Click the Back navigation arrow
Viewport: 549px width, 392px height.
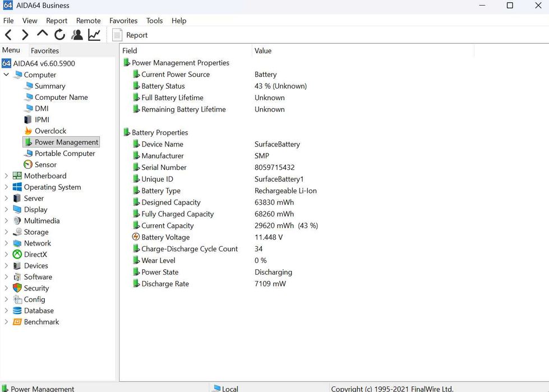click(x=8, y=35)
